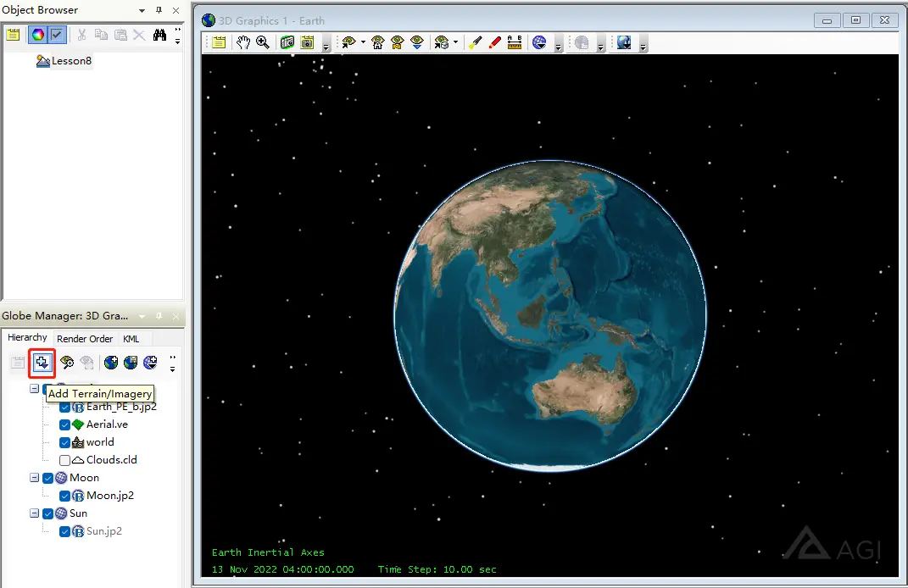
Task: Toggle the Moon.jpg2 visibility checkbox
Action: click(64, 496)
